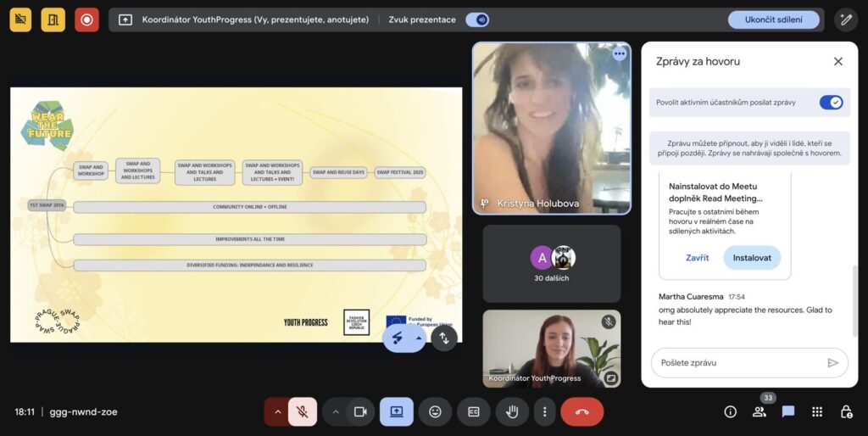
Task: Open host controls lock icon
Action: pos(846,411)
